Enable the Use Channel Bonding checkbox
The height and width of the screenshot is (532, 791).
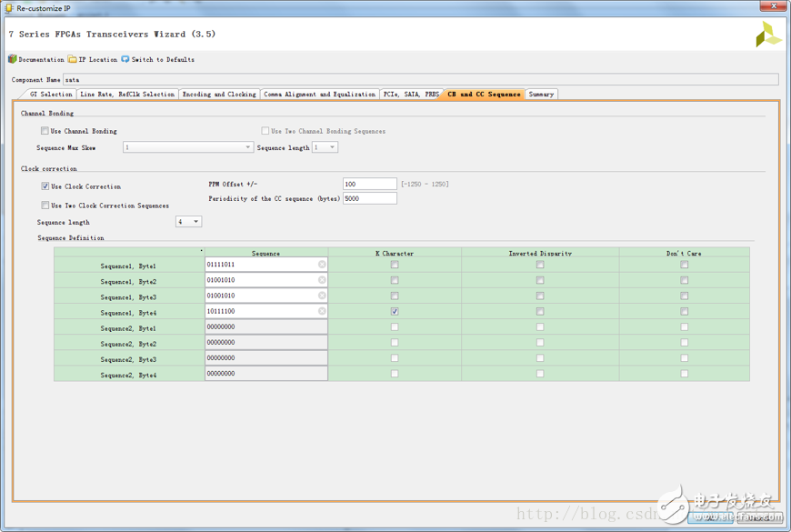[45, 131]
